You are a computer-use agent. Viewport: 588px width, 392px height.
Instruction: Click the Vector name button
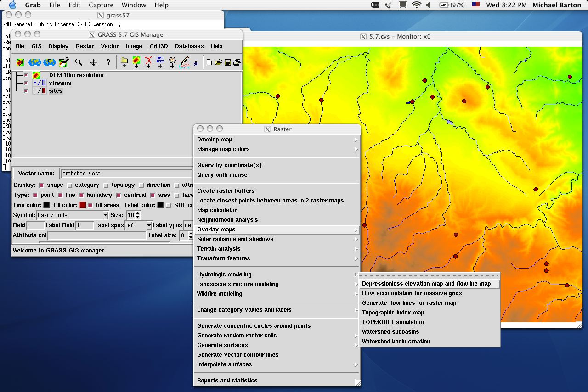pyautogui.click(x=36, y=174)
